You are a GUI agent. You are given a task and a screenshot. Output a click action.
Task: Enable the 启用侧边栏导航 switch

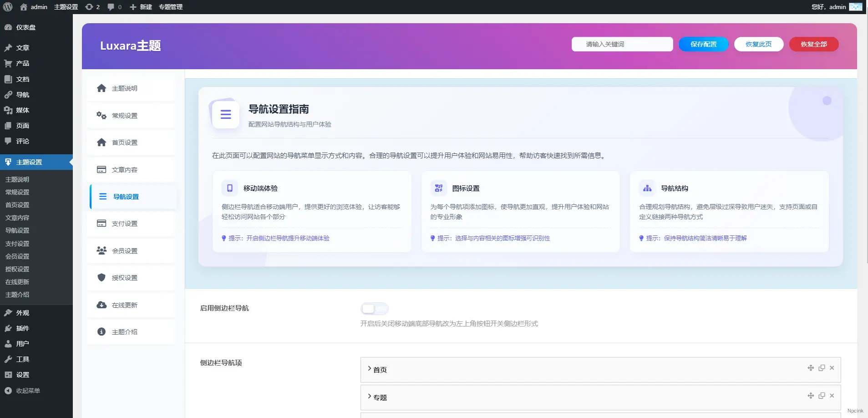[374, 308]
